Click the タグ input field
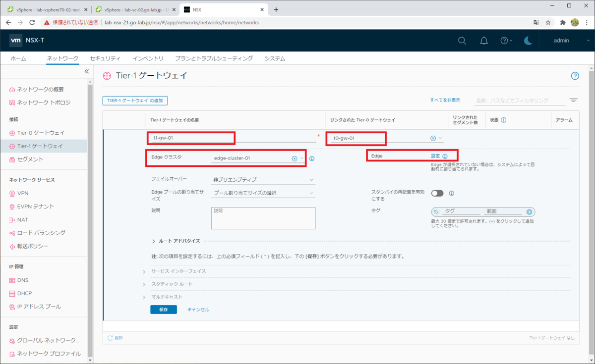Image resolution: width=595 pixels, height=364 pixels. point(461,211)
